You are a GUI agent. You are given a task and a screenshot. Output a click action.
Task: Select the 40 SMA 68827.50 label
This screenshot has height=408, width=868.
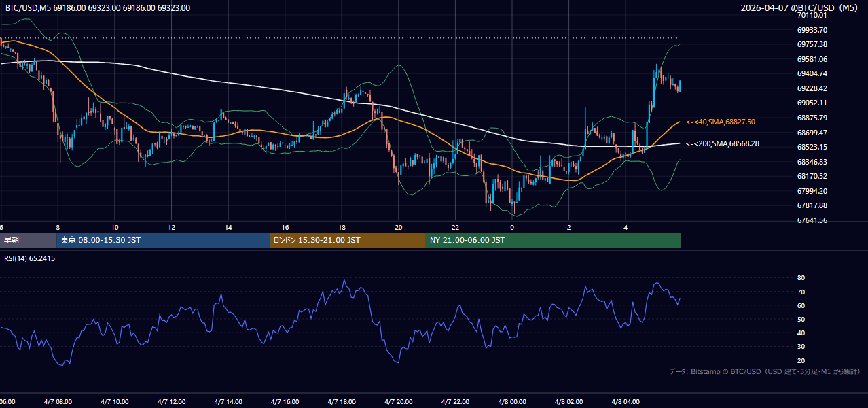(721, 122)
